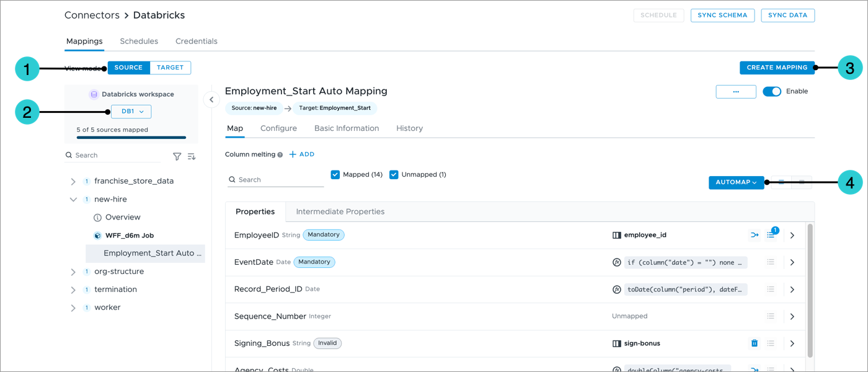Click the properties Search field

pos(276,180)
